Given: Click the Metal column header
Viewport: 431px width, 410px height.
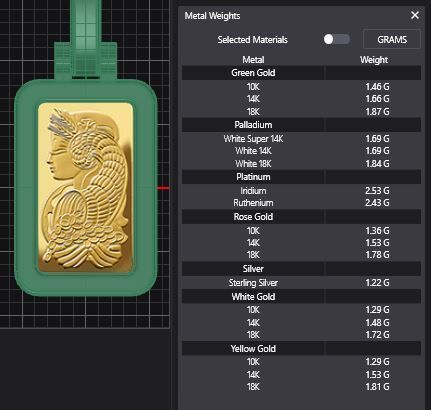Looking at the screenshot, I should coord(253,60).
